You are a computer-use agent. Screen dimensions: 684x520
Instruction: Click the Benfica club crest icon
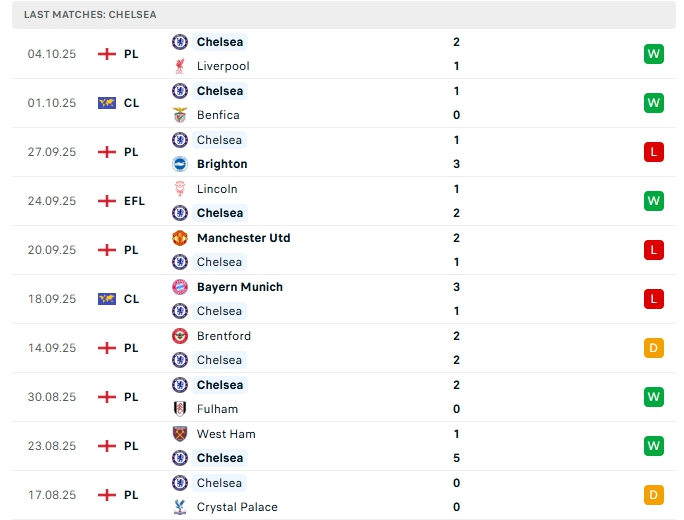coord(180,115)
